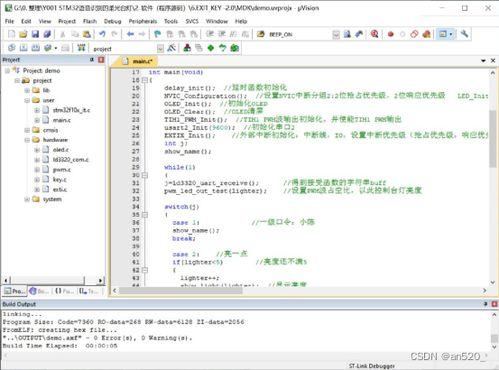Build target files icon

pyautogui.click(x=23, y=48)
